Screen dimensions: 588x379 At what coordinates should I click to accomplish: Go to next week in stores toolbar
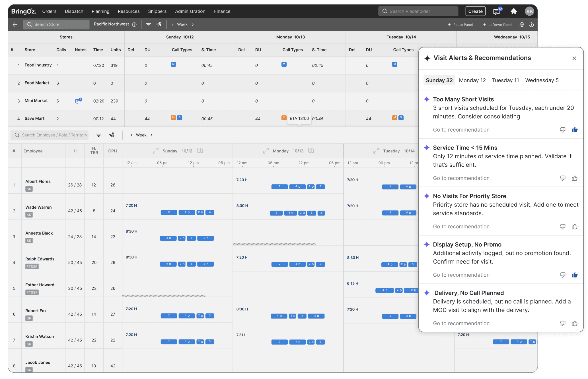193,24
